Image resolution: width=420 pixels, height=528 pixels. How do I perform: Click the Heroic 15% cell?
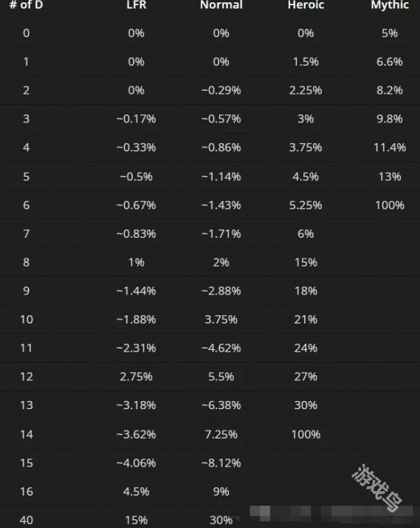pos(306,262)
